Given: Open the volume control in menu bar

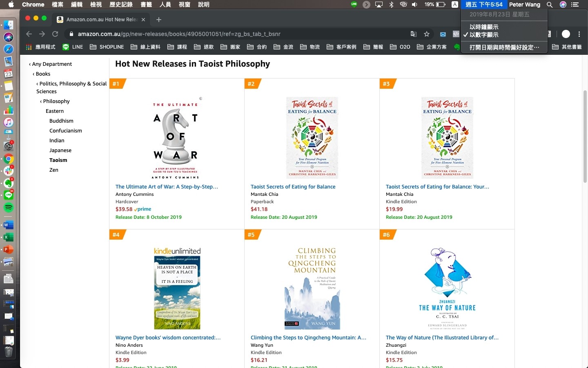Looking at the screenshot, I should click(x=414, y=4).
